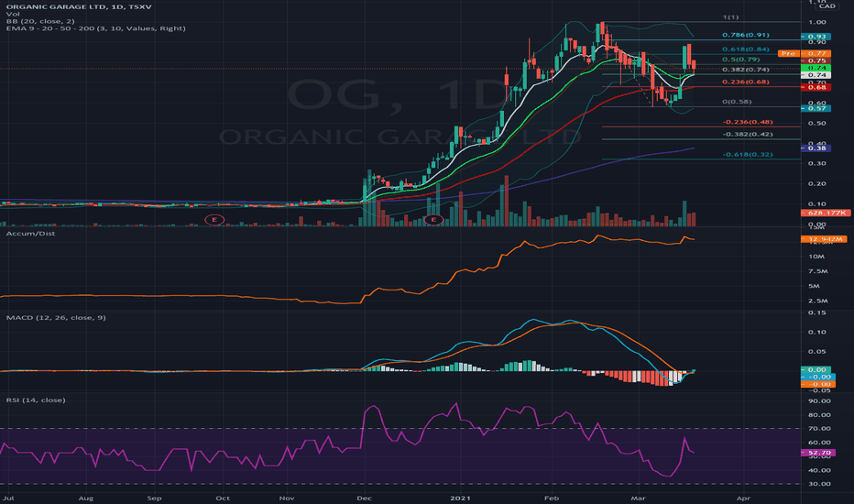This screenshot has width=854, height=504.
Task: Select the Vol indicator label
Action: (x=13, y=14)
